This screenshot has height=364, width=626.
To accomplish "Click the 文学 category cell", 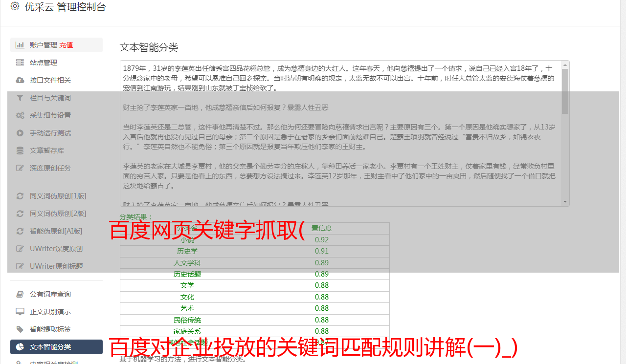I will pos(187,285).
